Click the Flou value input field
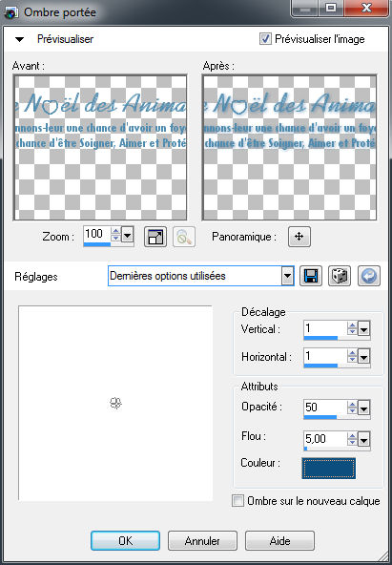 tap(325, 438)
